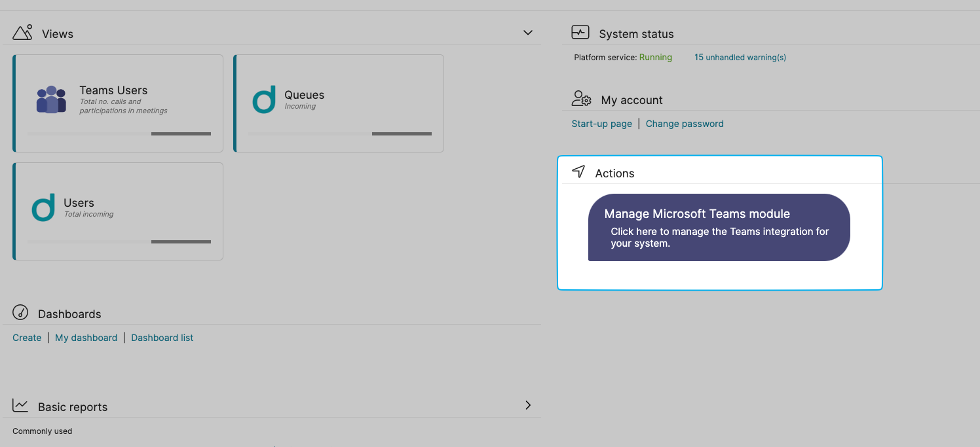
Task: Click the System status monitor icon
Action: (x=580, y=32)
